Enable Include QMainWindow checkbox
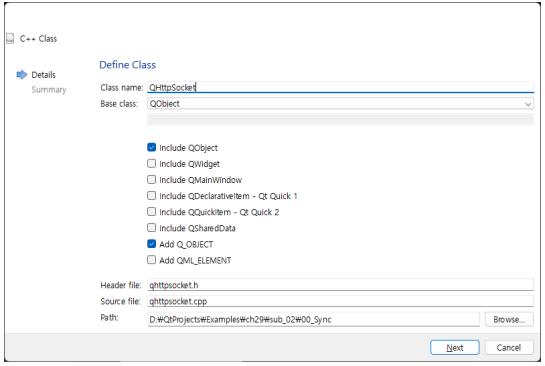 coord(151,179)
